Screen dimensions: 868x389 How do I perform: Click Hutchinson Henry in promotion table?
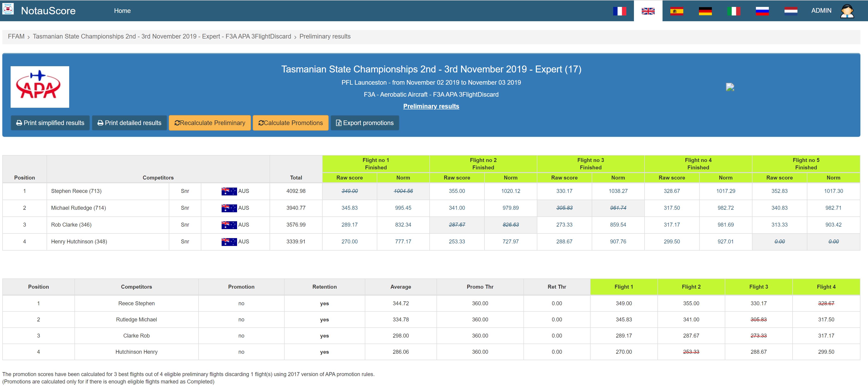tap(137, 352)
